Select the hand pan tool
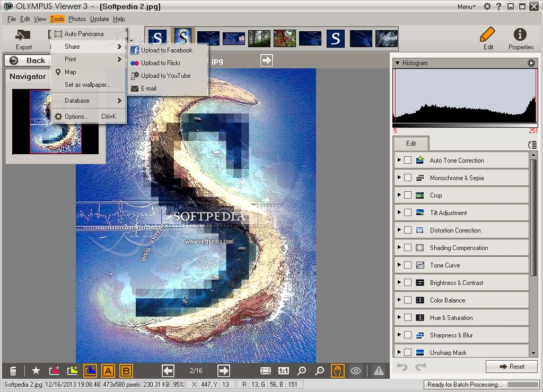Image resolution: width=543 pixels, height=392 pixels. coord(338,371)
